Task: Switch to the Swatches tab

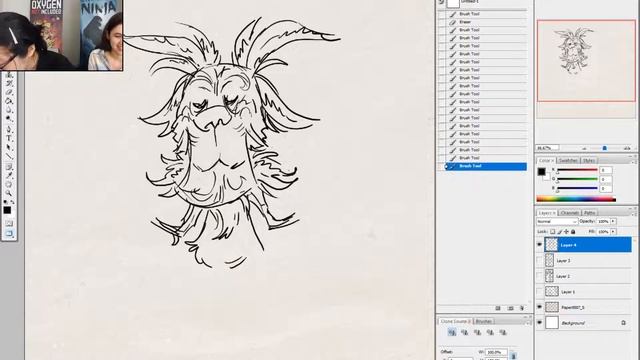Action: (568, 160)
